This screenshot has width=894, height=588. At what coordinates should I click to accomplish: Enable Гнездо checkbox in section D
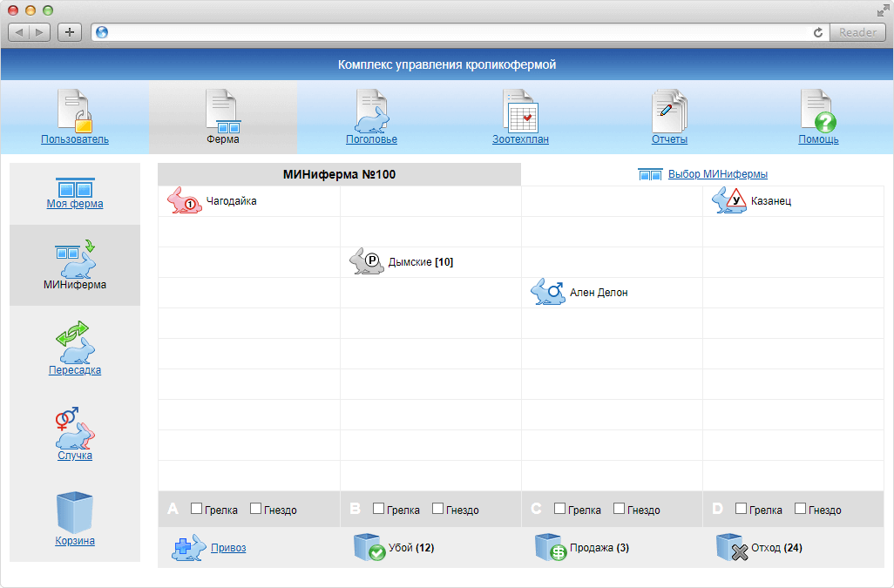tap(801, 508)
